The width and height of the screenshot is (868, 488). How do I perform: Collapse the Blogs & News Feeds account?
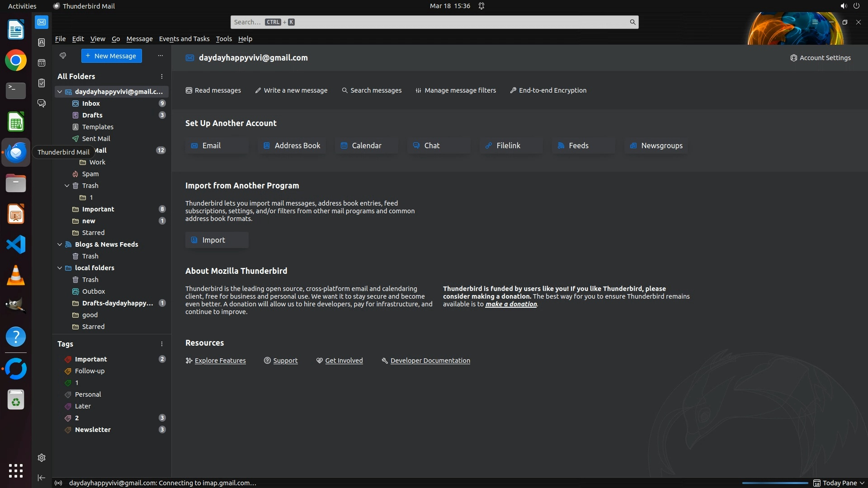point(60,244)
